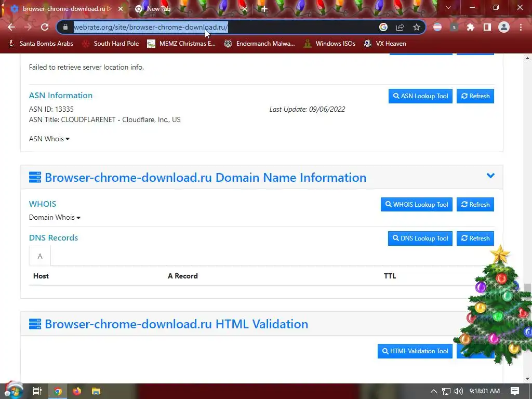532x399 pixels.
Task: Open network status tray icon
Action: pos(446,391)
